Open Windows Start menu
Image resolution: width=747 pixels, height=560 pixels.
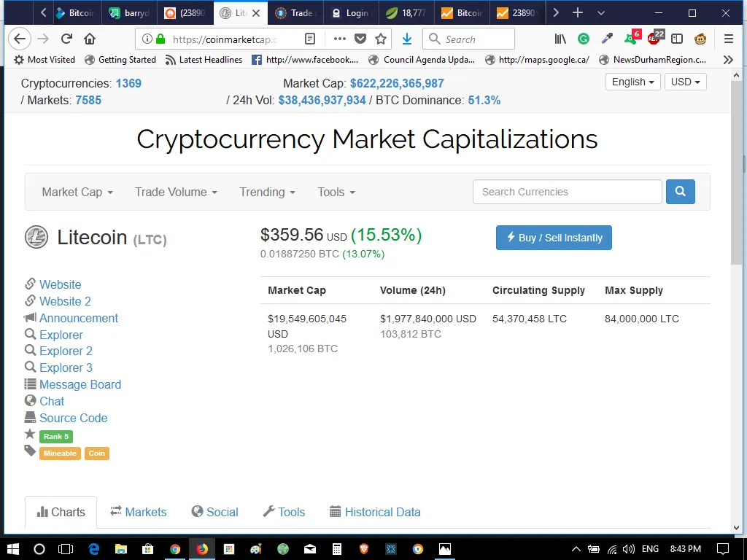[13, 549]
